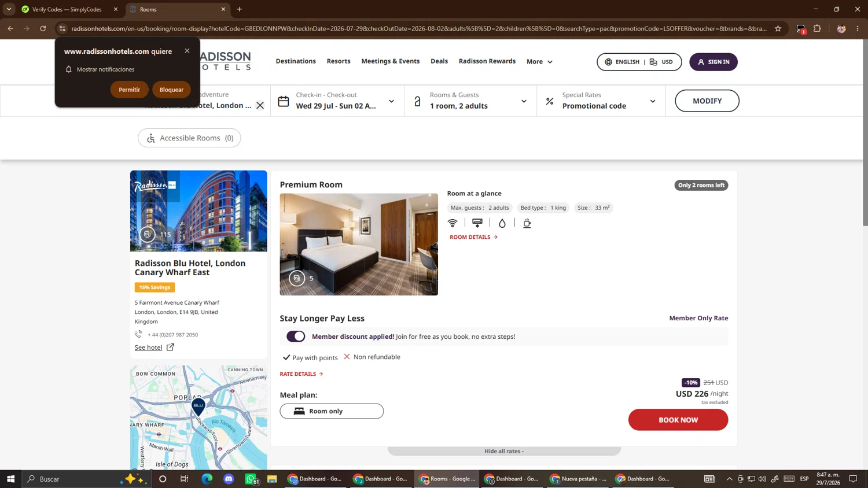Go back to the previous page
The image size is (868, 488).
click(10, 28)
